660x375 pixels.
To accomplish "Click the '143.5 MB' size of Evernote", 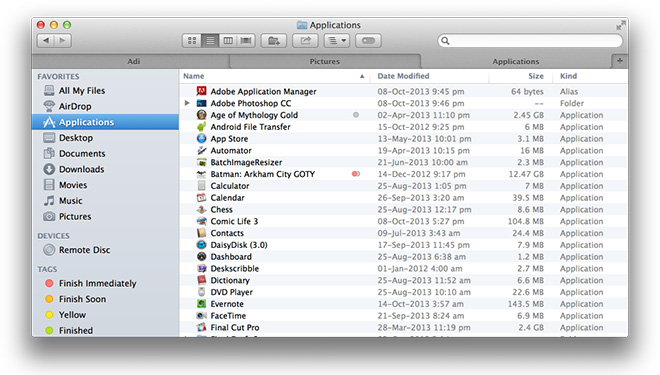I will pyautogui.click(x=525, y=304).
